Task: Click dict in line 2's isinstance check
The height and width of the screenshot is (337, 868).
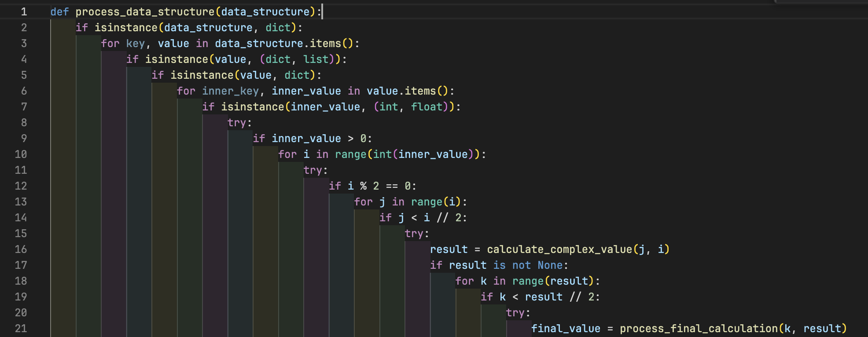Action: [x=278, y=28]
